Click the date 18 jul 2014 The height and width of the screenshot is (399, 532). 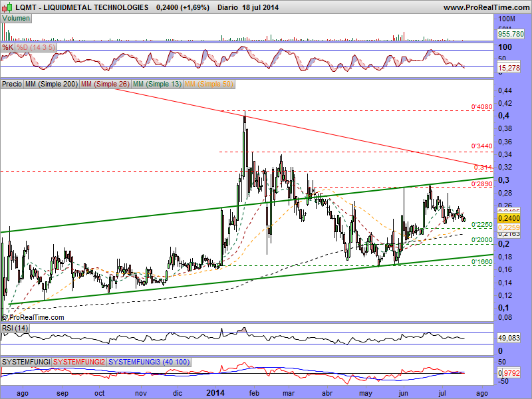pyautogui.click(x=260, y=7)
